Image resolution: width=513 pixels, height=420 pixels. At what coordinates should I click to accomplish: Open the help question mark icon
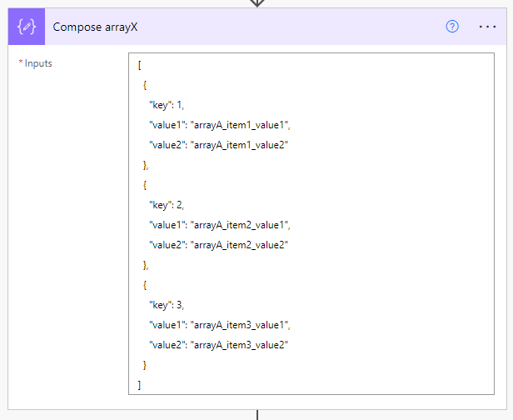pyautogui.click(x=452, y=27)
